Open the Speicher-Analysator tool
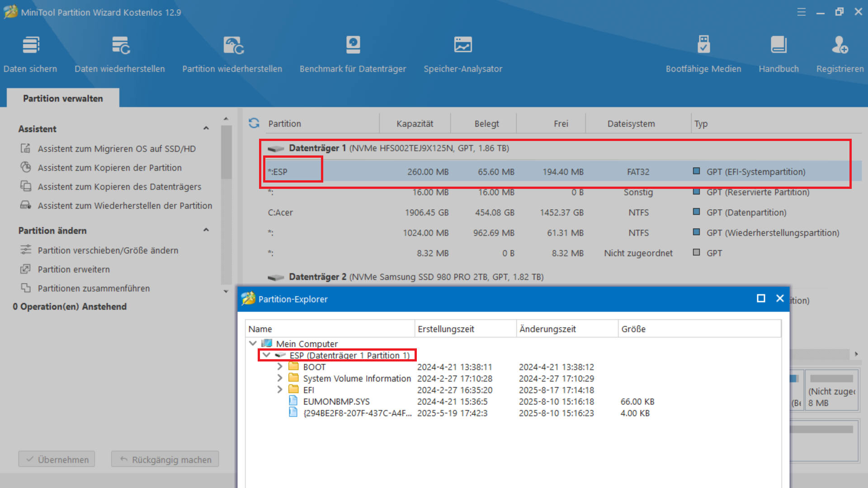Image resolution: width=868 pixels, height=488 pixels. click(x=463, y=53)
